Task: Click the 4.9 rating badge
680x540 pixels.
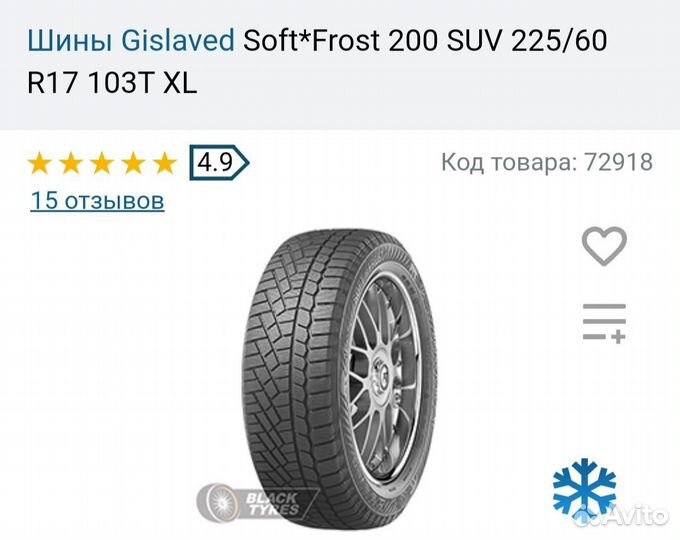Action: pos(219,163)
